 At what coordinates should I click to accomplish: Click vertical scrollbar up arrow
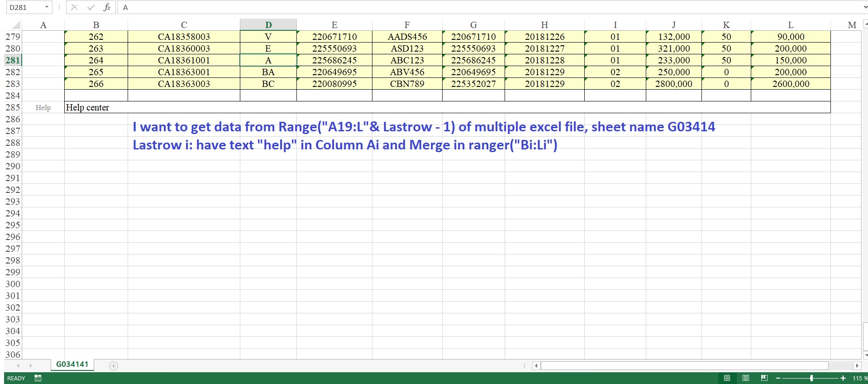(865, 24)
